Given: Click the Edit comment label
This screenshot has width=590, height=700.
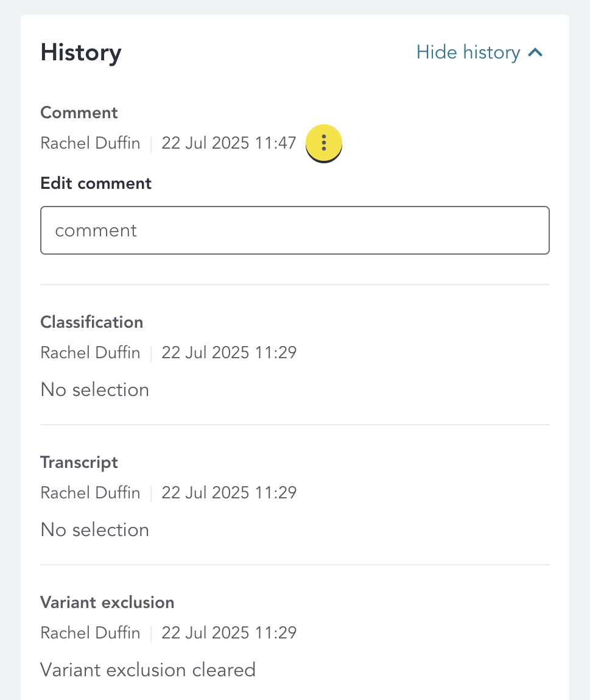Looking at the screenshot, I should [x=96, y=183].
